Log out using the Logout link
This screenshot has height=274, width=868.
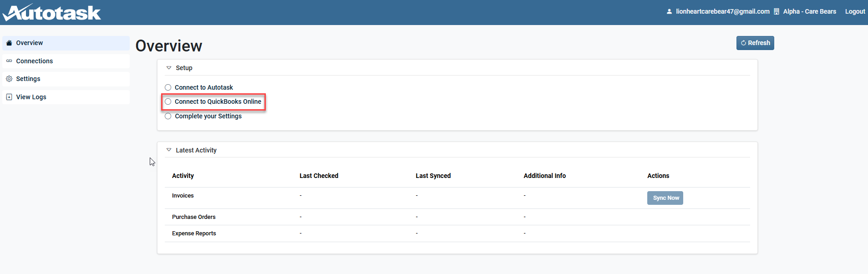(x=855, y=11)
